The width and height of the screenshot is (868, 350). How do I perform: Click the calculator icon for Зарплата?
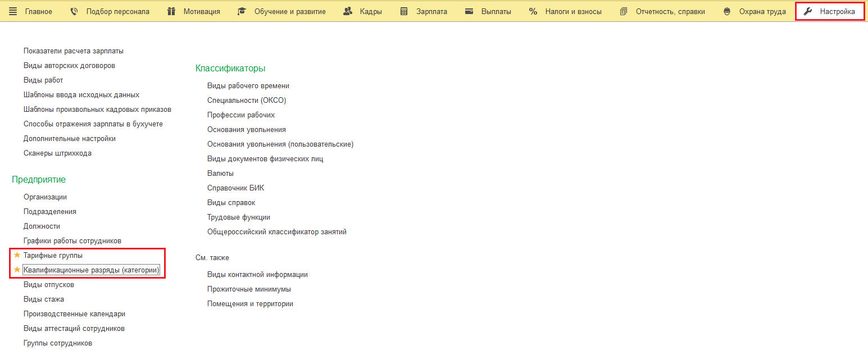[404, 11]
